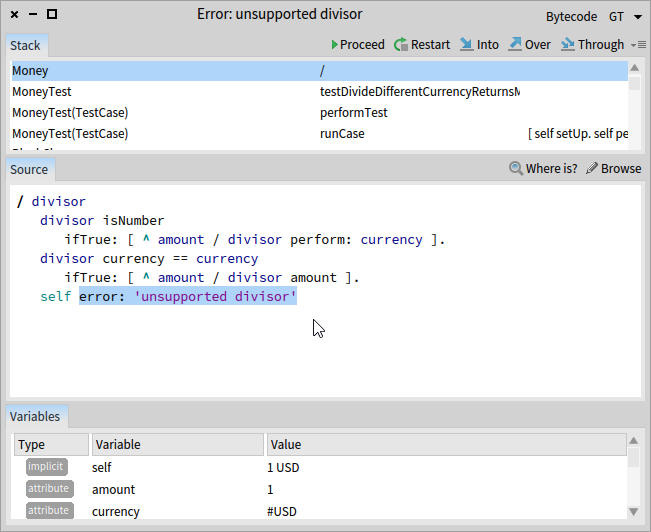The width and height of the screenshot is (651, 532).
Task: Select the currency variable row
Action: (319, 511)
